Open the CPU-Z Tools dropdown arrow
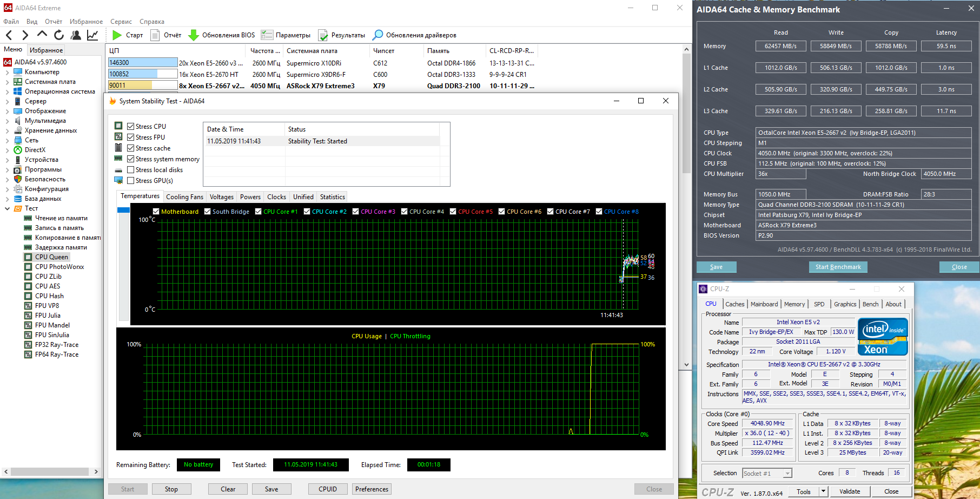The width and height of the screenshot is (980, 499). click(823, 491)
